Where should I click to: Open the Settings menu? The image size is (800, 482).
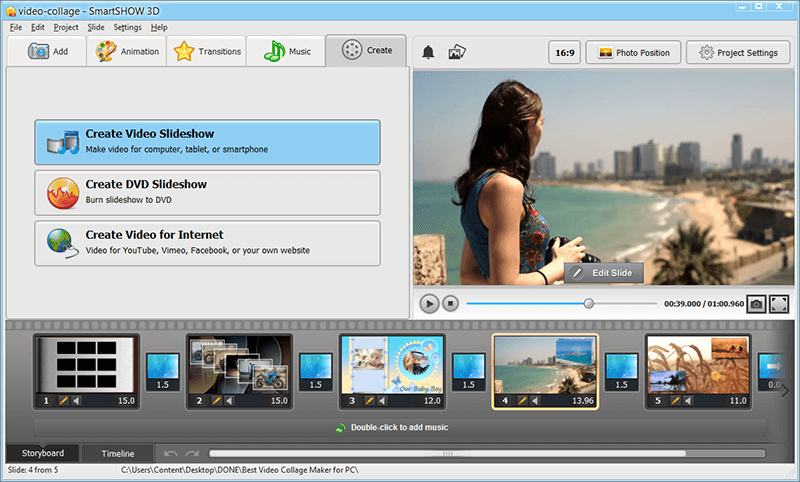coord(127,27)
